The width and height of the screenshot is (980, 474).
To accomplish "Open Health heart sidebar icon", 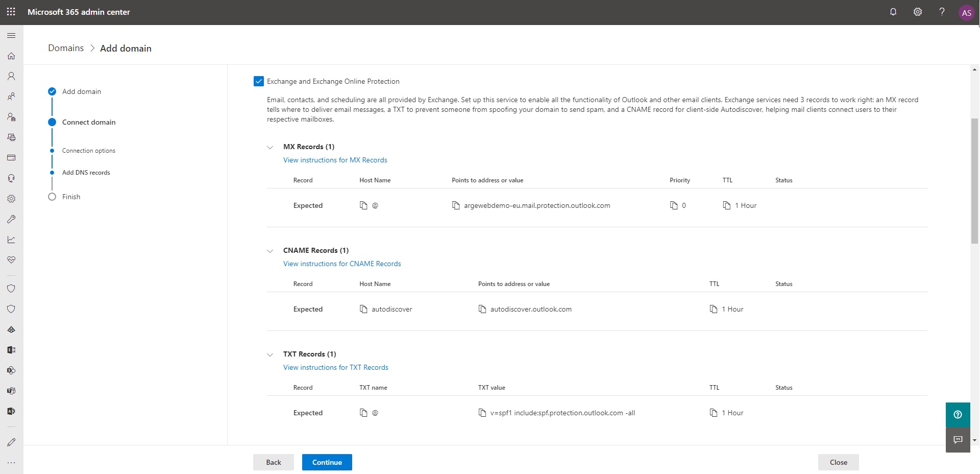I will (11, 260).
